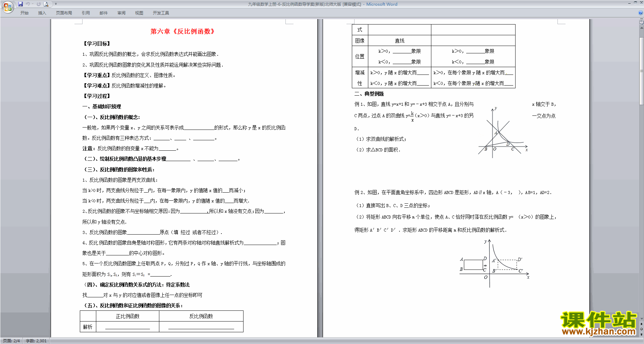Click the Next Page double-arrow button
This screenshot has width=644, height=344.
(642, 334)
